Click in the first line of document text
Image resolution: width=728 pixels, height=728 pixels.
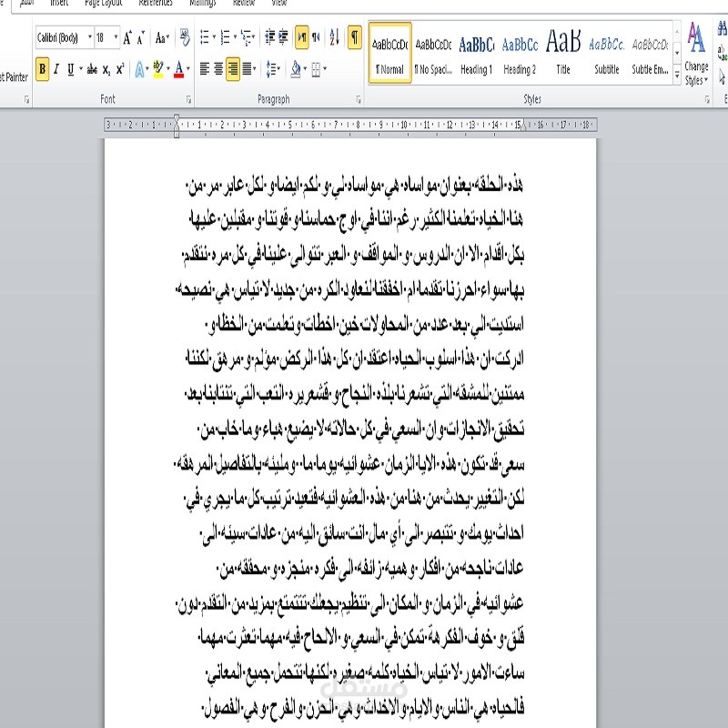tap(355, 186)
